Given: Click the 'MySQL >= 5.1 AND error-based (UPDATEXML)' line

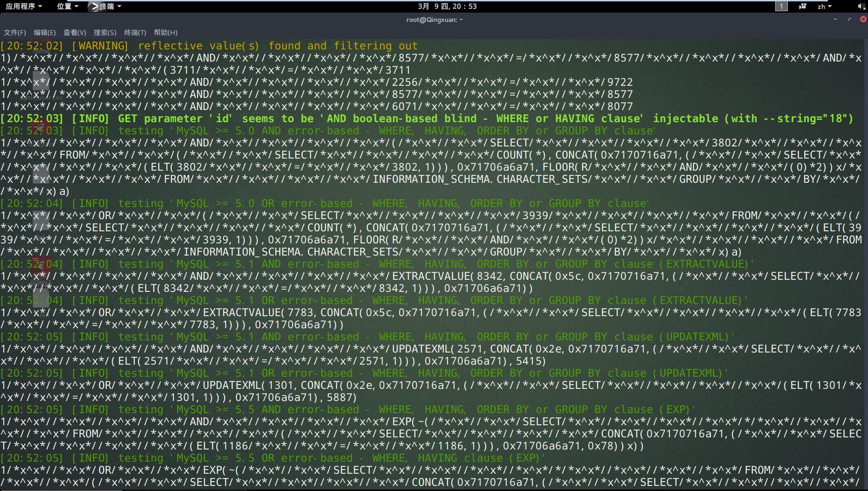Looking at the screenshot, I should point(367,337).
